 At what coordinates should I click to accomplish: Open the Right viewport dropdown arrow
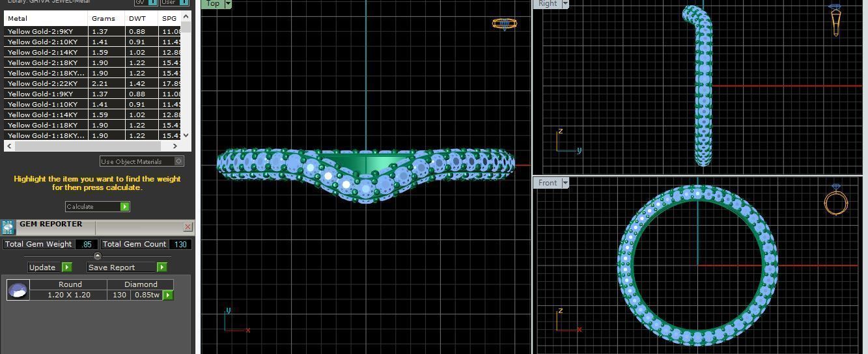[x=565, y=4]
